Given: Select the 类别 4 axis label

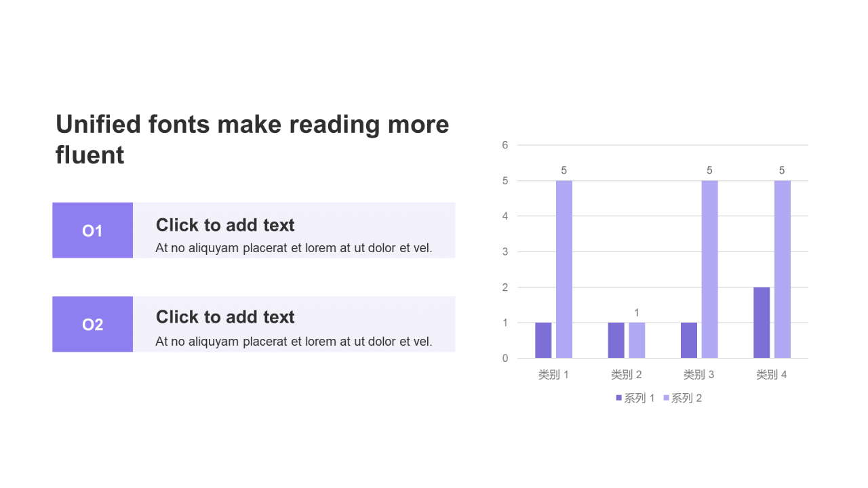Looking at the screenshot, I should [771, 375].
